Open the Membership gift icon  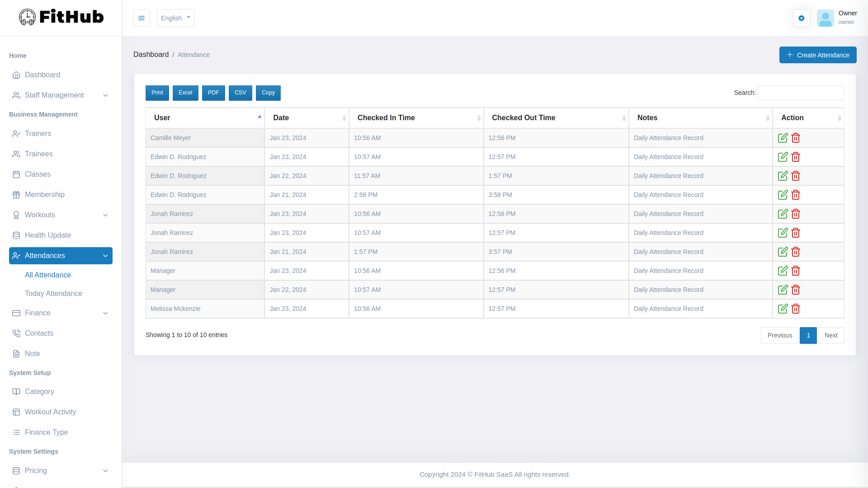click(16, 195)
